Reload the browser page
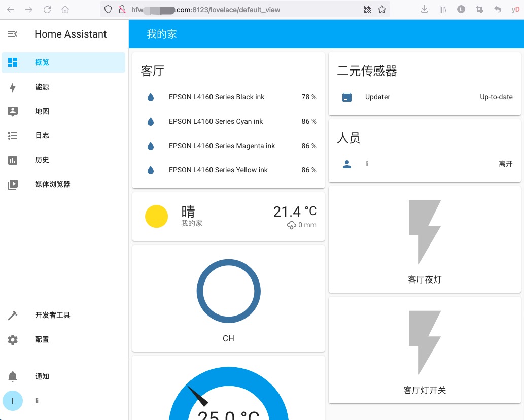This screenshot has height=420, width=524. (x=47, y=9)
